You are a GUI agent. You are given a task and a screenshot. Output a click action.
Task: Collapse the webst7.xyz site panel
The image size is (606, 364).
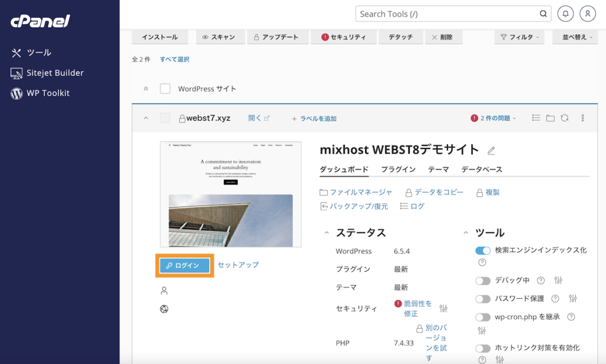[146, 118]
